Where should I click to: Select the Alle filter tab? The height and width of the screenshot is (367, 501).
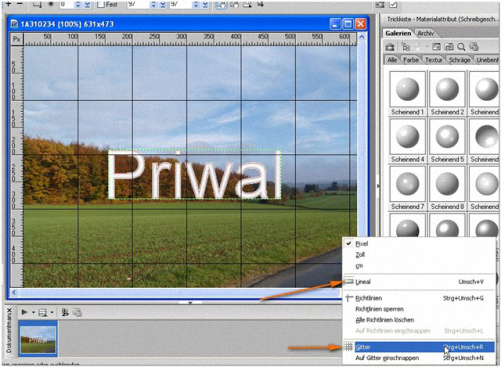pos(392,60)
